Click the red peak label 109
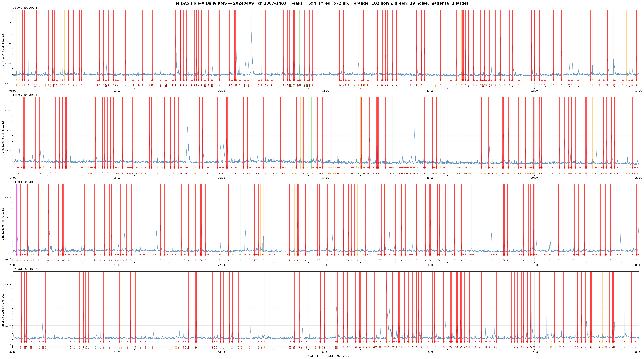The image size is (644, 359). (x=416, y=86)
